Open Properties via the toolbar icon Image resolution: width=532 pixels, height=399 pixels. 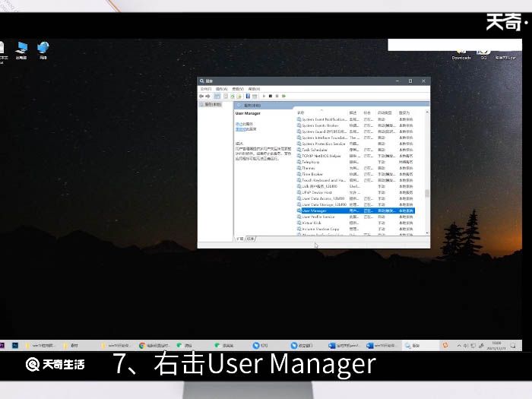coord(226,97)
